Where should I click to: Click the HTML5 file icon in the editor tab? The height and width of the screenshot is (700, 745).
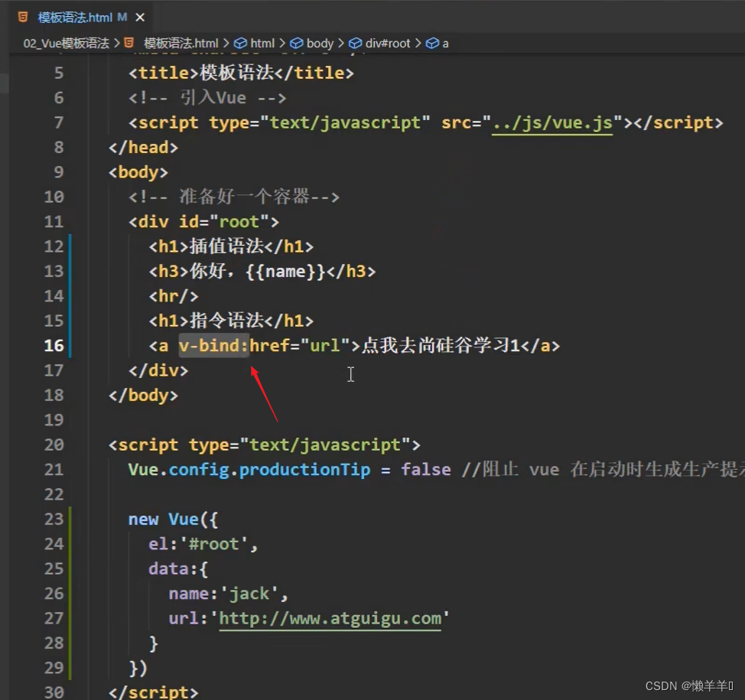click(x=24, y=17)
